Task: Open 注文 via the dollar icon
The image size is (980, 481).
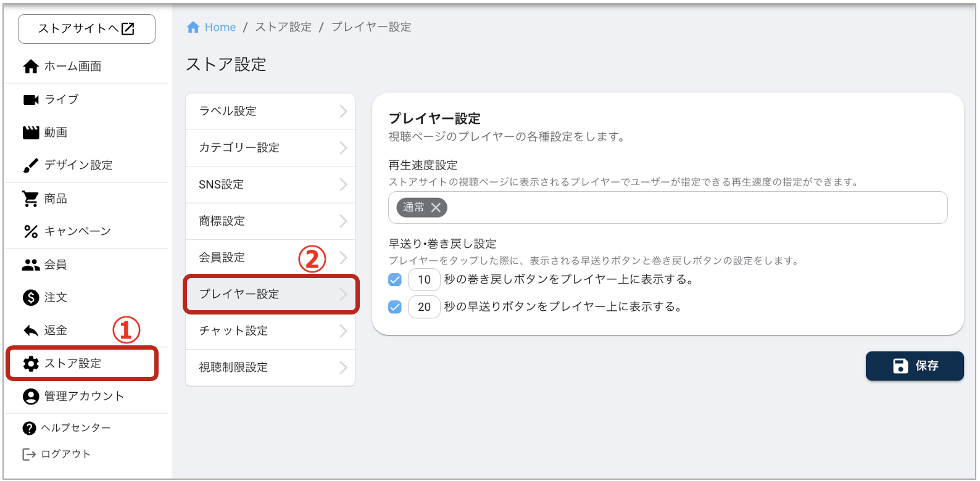Action: pos(30,297)
